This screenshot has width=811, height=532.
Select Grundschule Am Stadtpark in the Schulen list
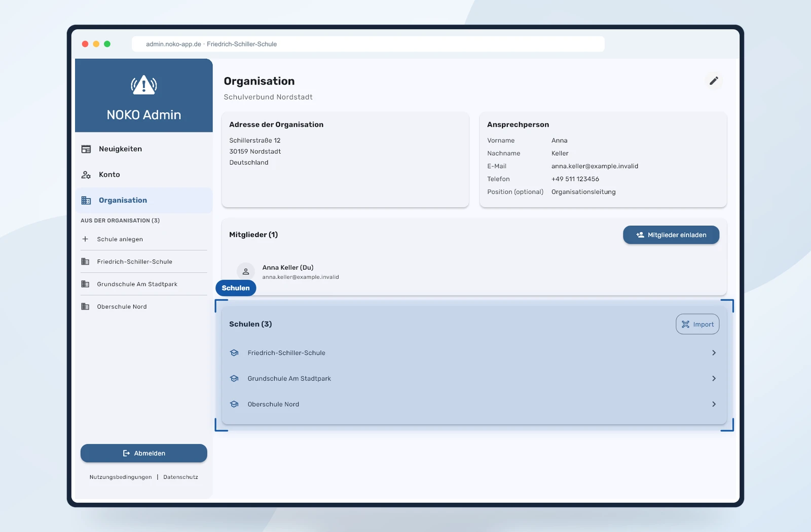coord(474,378)
